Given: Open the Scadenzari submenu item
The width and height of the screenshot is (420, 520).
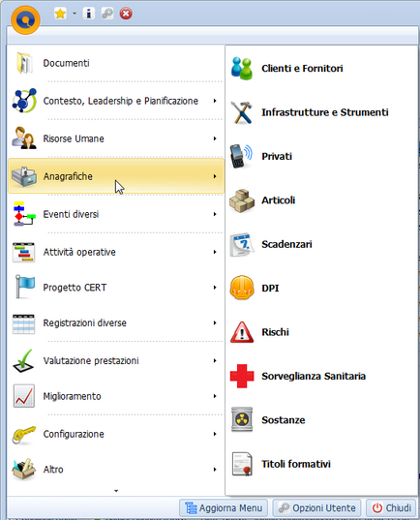Looking at the screenshot, I should click(x=286, y=244).
